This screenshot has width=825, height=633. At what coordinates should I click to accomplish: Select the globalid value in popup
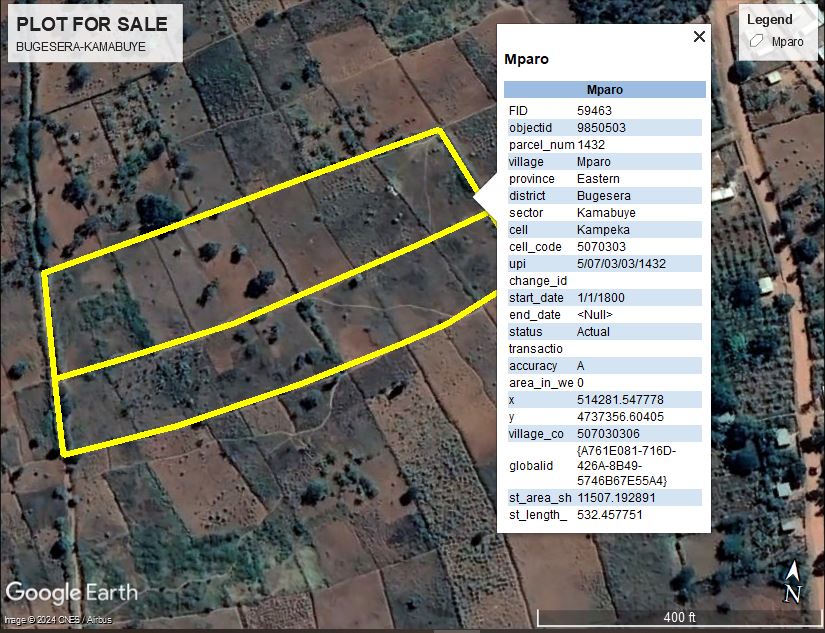[x=626, y=466]
